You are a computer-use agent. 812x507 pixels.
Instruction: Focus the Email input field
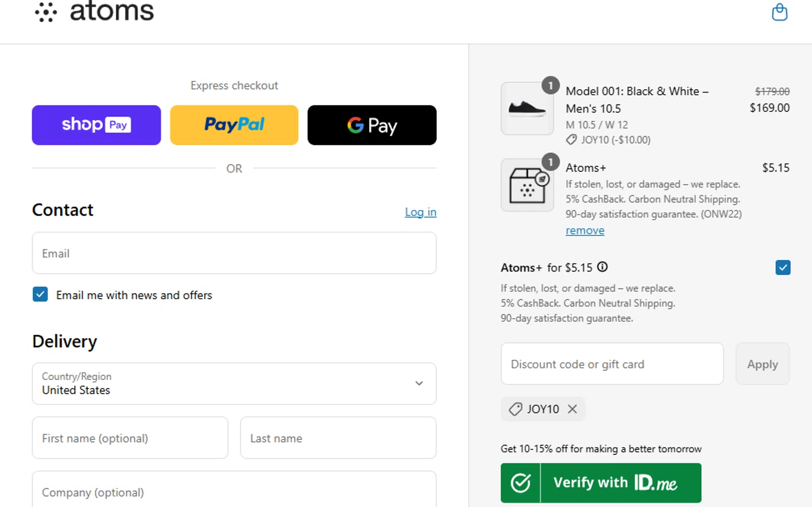coord(234,253)
